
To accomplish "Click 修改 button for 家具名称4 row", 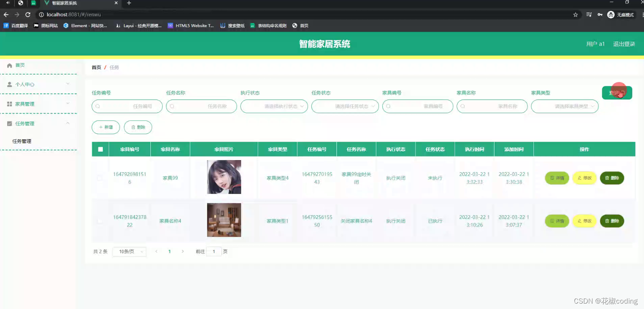I will 584,221.
